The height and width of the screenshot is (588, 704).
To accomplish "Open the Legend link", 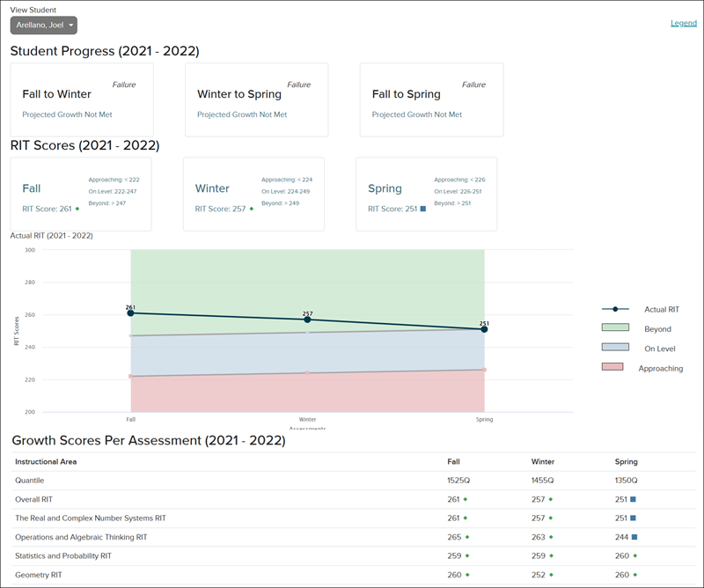I will pyautogui.click(x=683, y=23).
